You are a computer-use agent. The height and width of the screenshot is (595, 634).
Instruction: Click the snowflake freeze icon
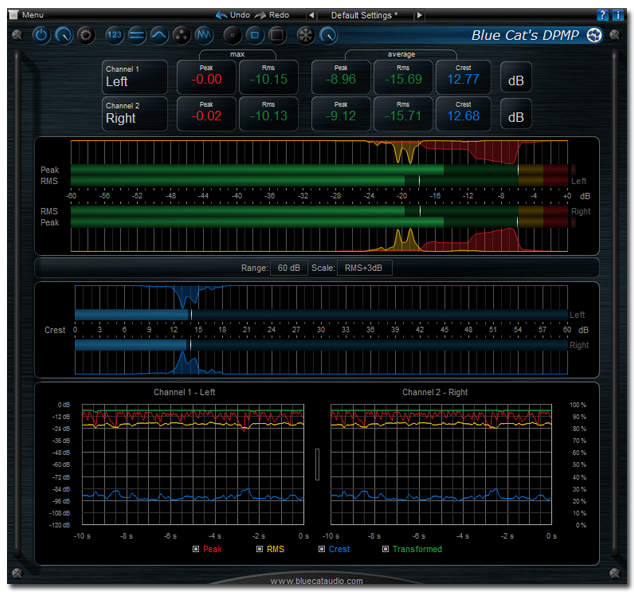(x=306, y=36)
